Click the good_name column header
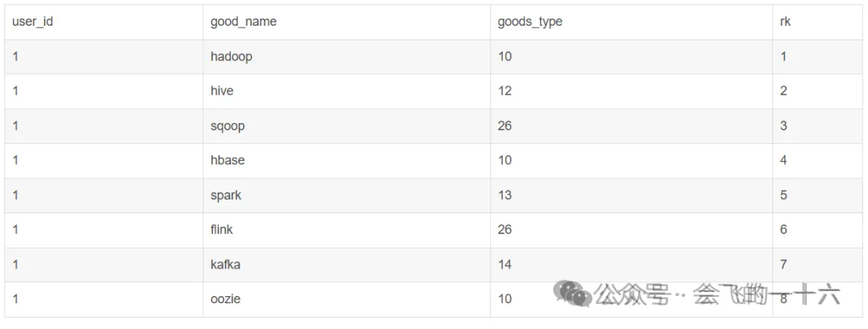The width and height of the screenshot is (868, 329). click(x=244, y=22)
